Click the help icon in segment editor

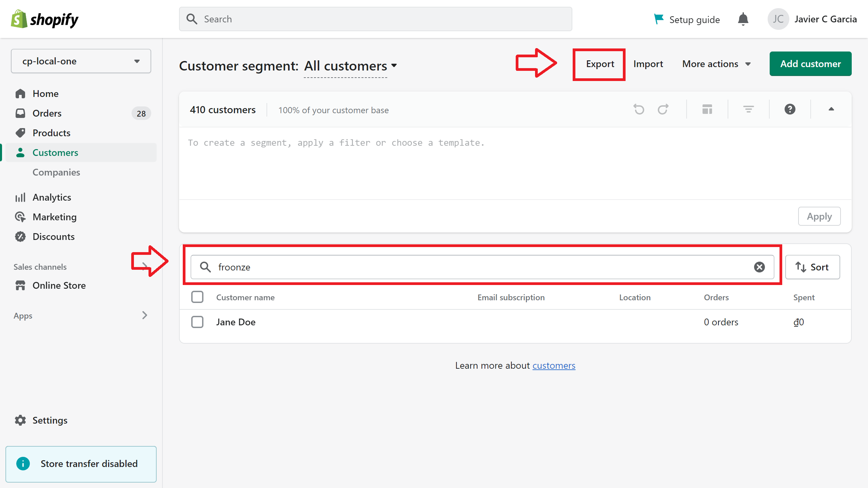tap(790, 109)
